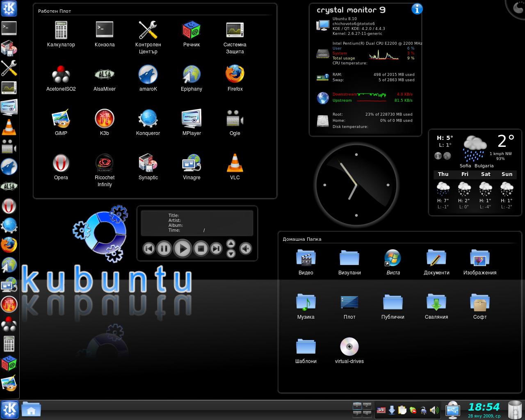The image size is (525, 420).
Task: Open the Klipper clipboard tray icon
Action: 402,410
